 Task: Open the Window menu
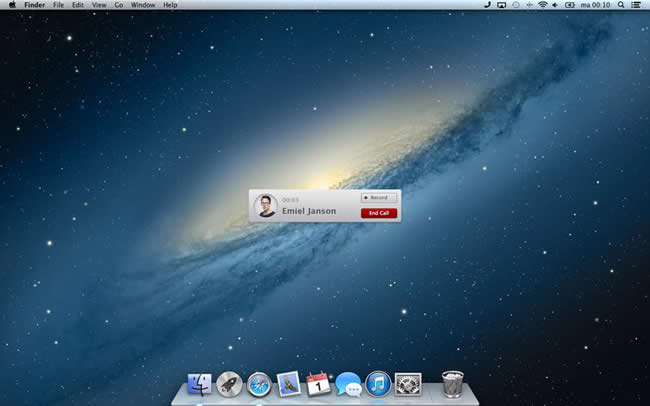(x=143, y=5)
